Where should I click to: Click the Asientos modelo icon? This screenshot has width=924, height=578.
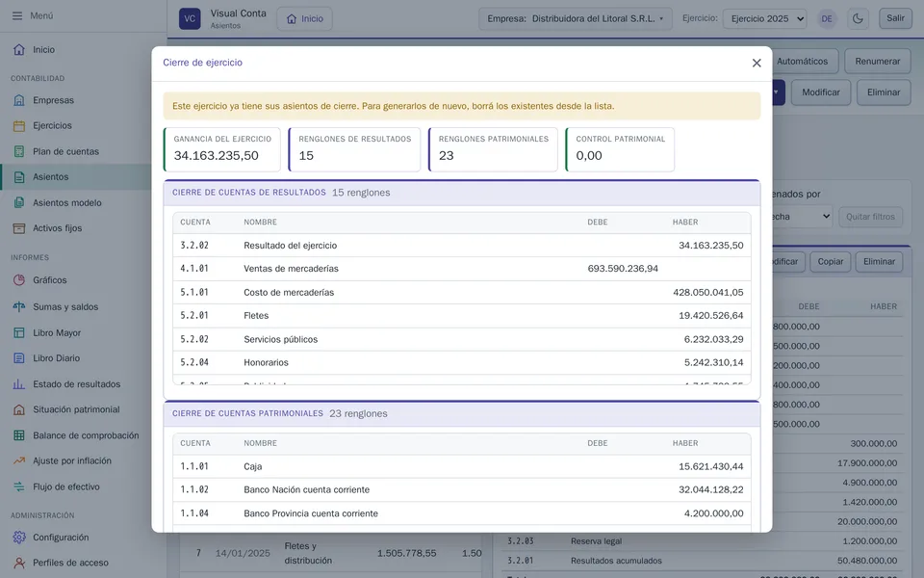pos(19,203)
